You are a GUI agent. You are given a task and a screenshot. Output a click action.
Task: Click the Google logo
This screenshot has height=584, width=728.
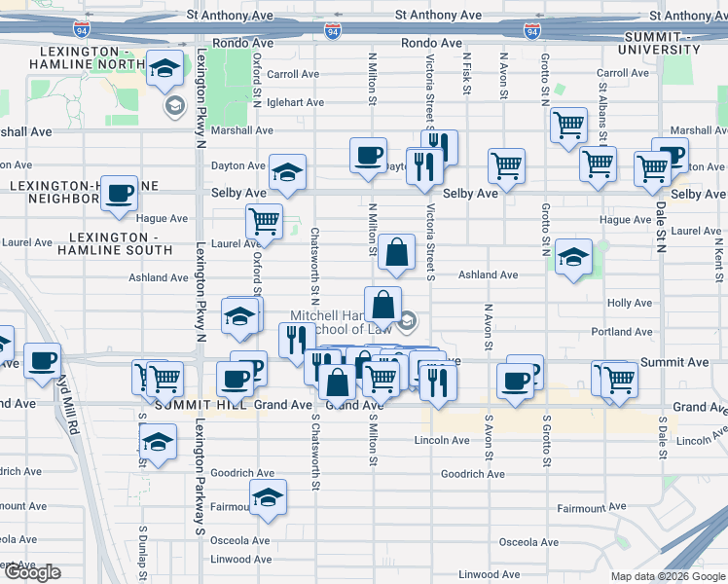click(x=32, y=572)
